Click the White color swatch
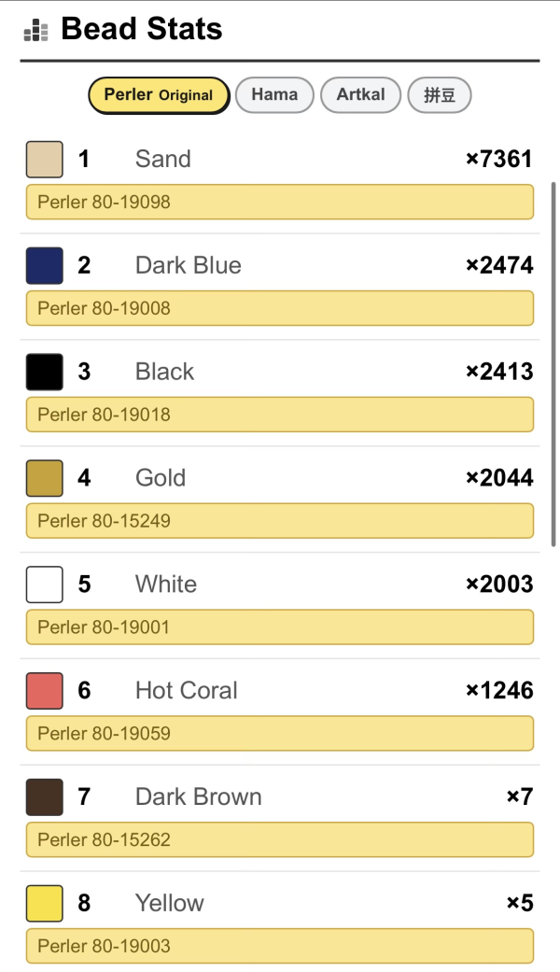This screenshot has height=972, width=560. click(x=45, y=585)
